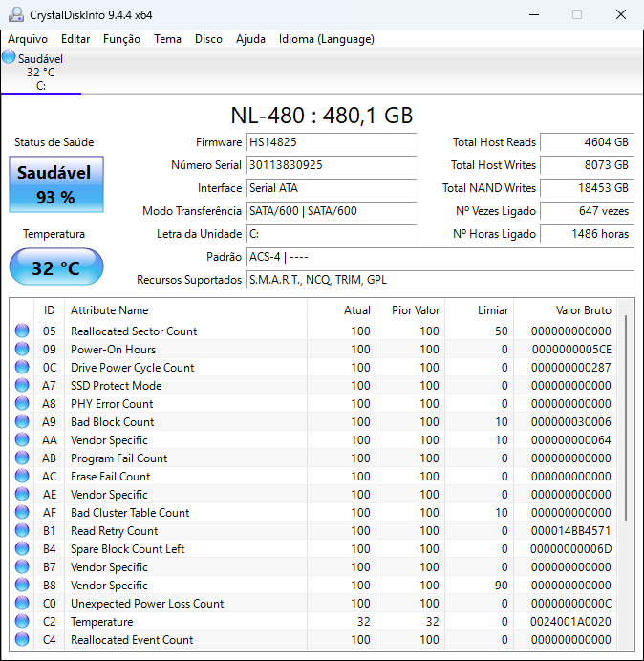Click the attribute list vertical scrollbar thumb

[626, 417]
